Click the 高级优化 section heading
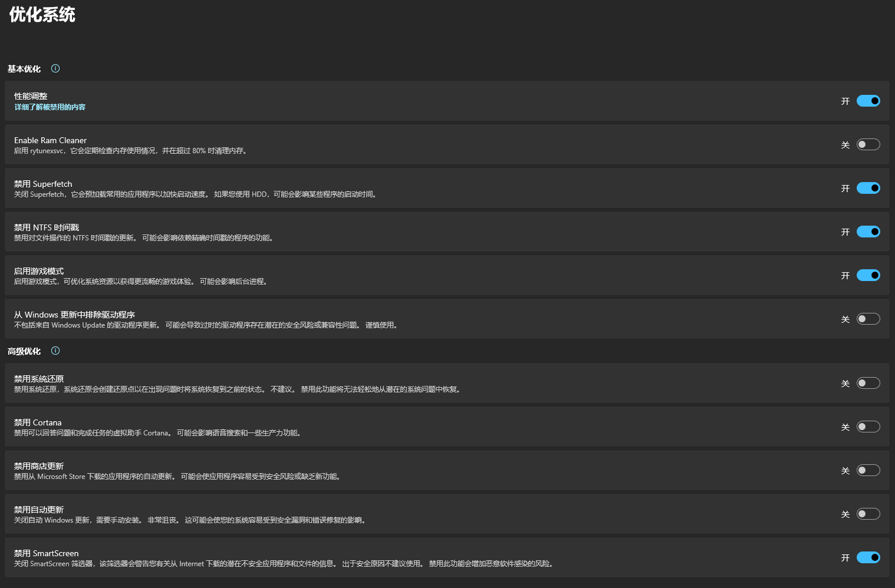895x588 pixels. [x=24, y=351]
